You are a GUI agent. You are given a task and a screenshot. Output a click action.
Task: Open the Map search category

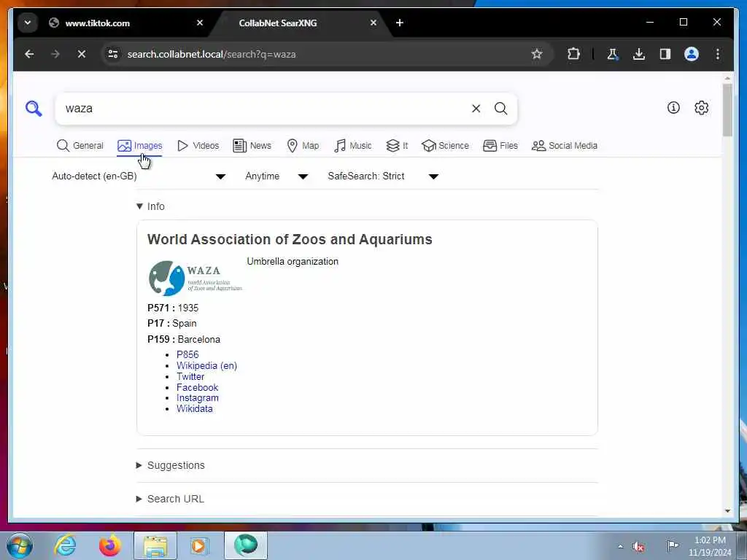pos(303,146)
